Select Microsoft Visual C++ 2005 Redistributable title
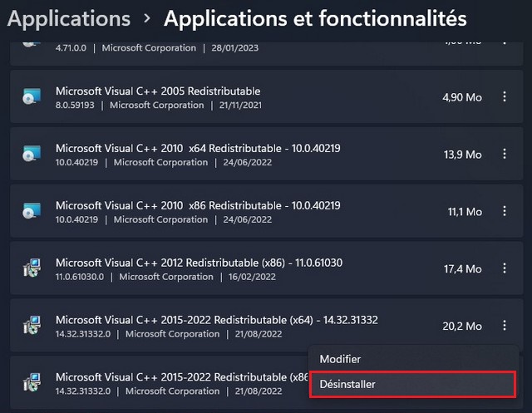This screenshot has height=413, width=532. coord(158,91)
